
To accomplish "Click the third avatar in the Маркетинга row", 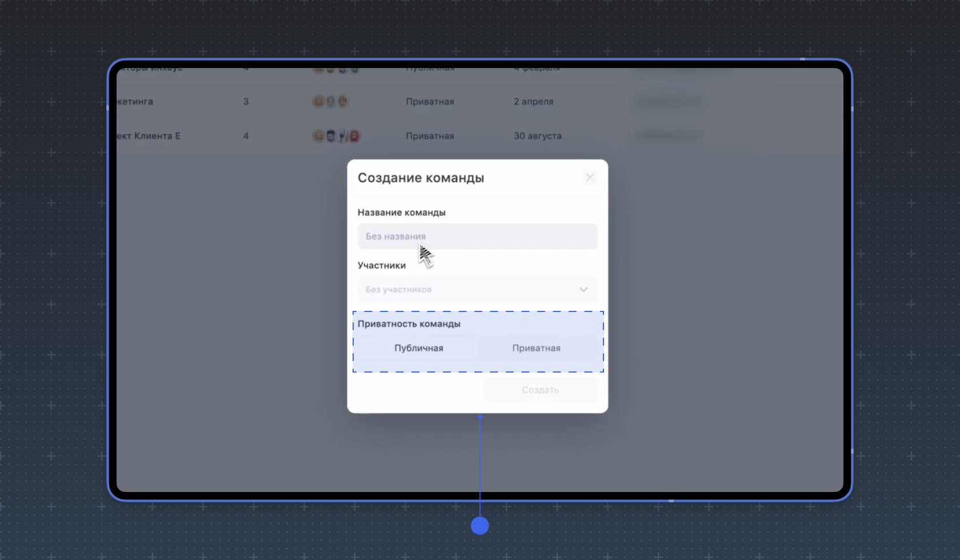I will pos(343,101).
